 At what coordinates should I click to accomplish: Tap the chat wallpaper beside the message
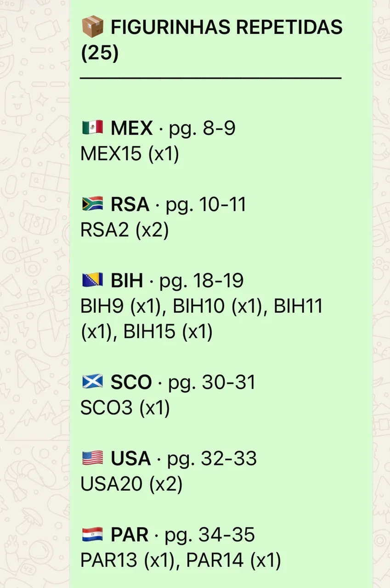34,294
